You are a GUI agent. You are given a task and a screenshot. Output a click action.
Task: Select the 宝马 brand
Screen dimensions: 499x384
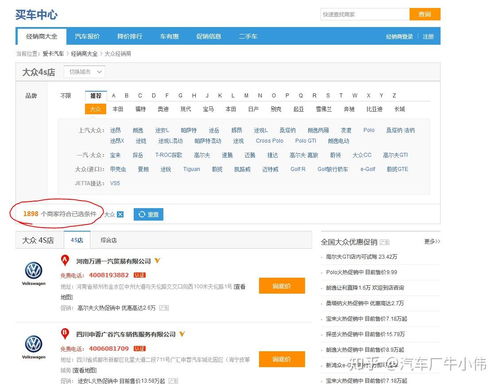click(x=208, y=109)
